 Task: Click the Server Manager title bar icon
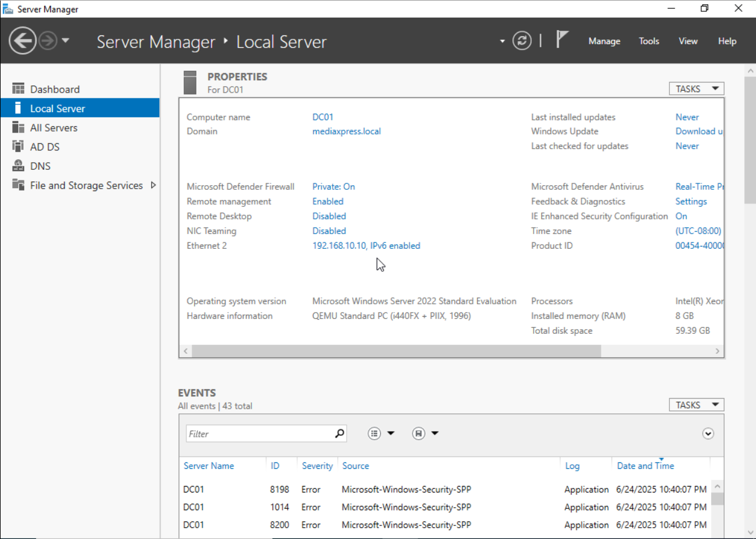(8, 9)
